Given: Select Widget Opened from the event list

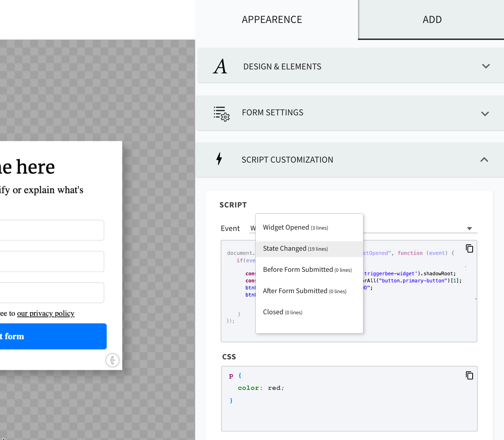Looking at the screenshot, I should coord(309,227).
